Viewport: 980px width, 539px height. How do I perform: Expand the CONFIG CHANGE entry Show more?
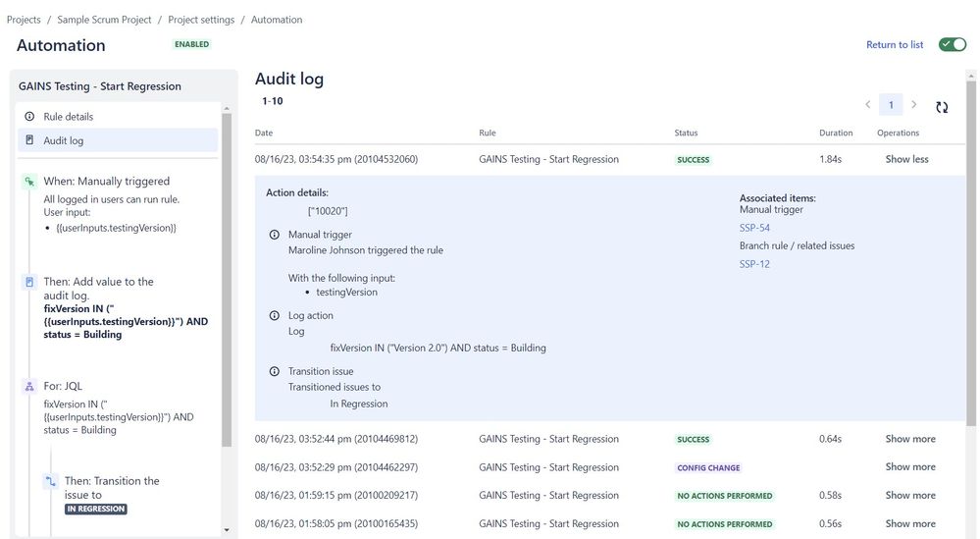[x=910, y=467]
